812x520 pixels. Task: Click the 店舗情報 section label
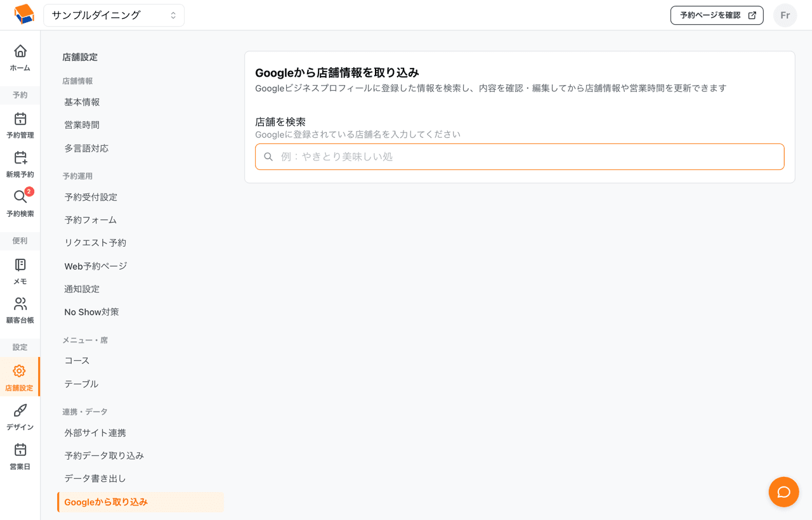77,81
